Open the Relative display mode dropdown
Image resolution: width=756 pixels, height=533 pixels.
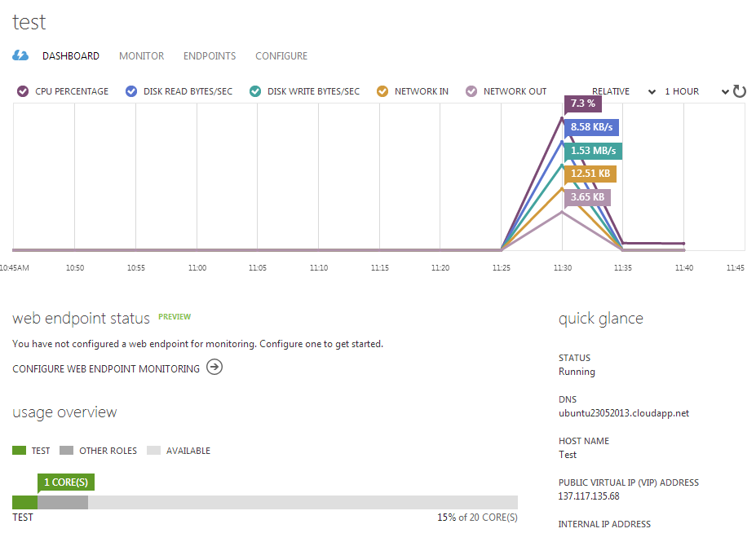pos(623,91)
